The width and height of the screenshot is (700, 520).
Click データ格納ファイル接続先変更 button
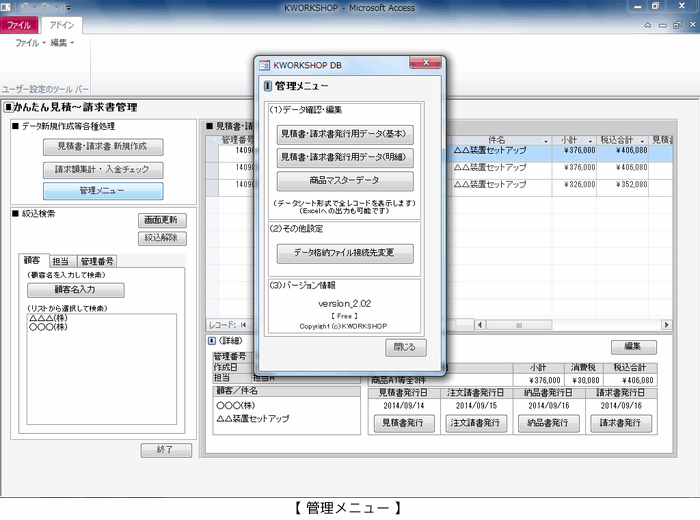(x=345, y=253)
